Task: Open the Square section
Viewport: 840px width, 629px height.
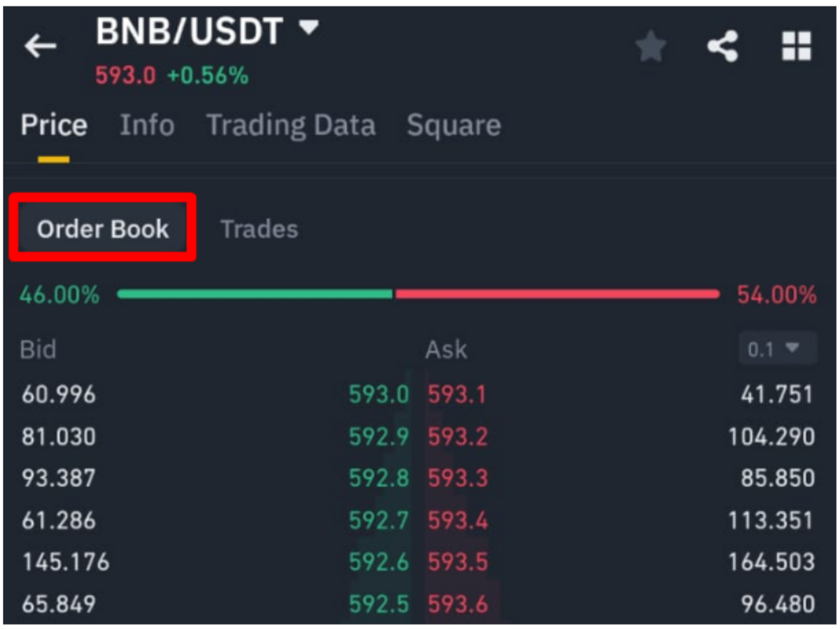Action: coord(453,125)
